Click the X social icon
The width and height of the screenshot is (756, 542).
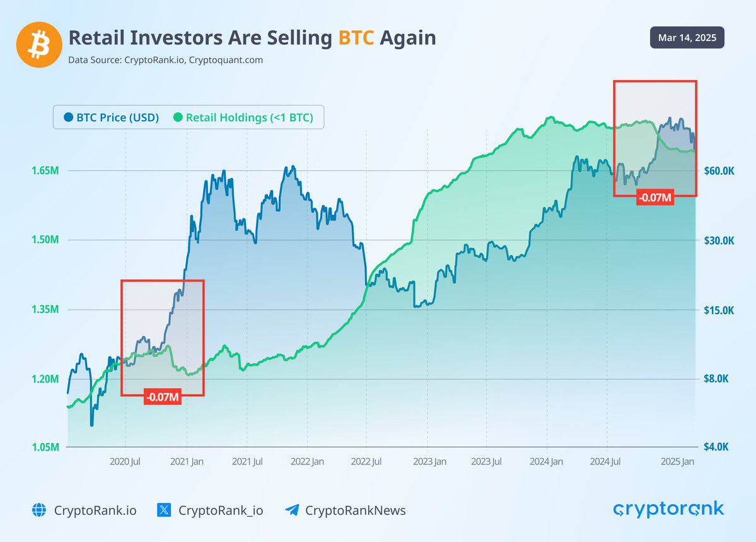(x=164, y=510)
